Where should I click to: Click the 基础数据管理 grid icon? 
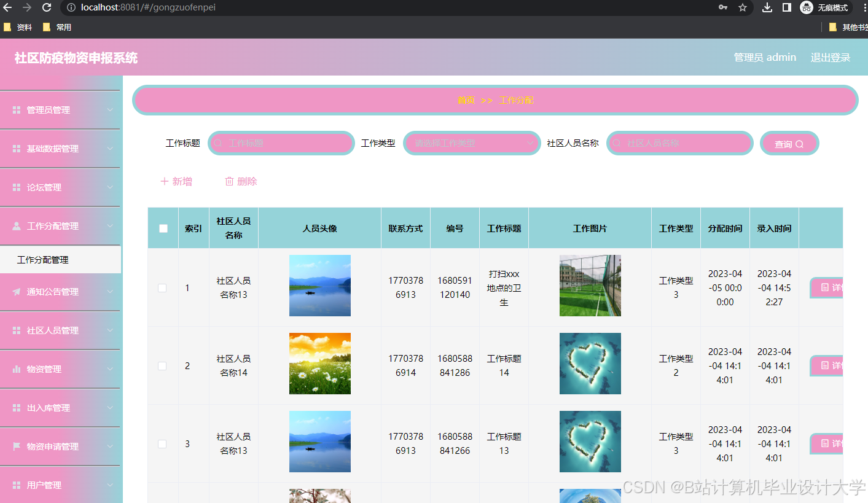pos(17,149)
